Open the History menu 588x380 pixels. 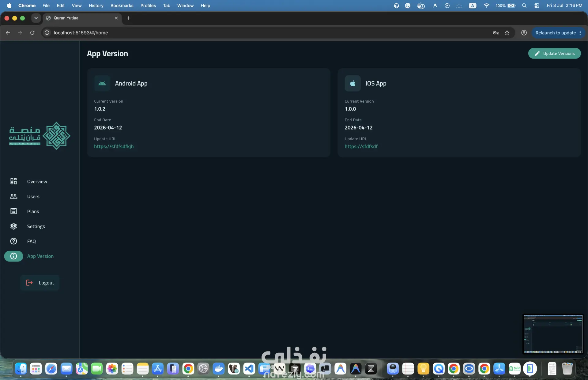coord(96,6)
